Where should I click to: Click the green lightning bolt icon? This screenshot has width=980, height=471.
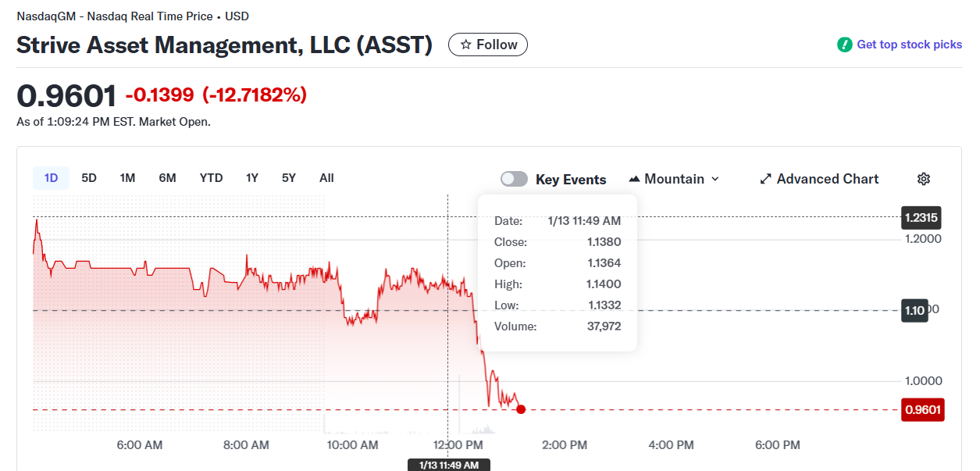844,45
